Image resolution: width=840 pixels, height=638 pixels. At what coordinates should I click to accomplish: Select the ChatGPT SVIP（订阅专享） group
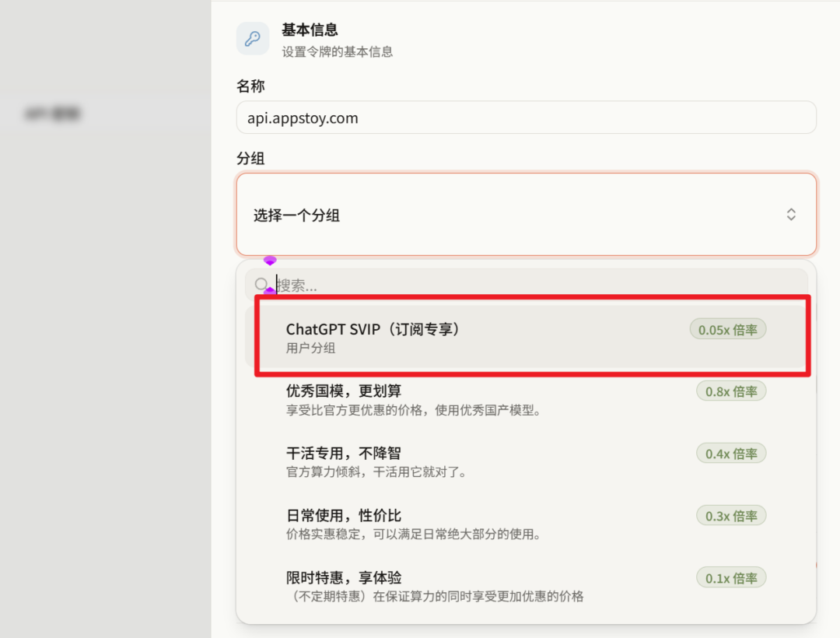point(526,337)
